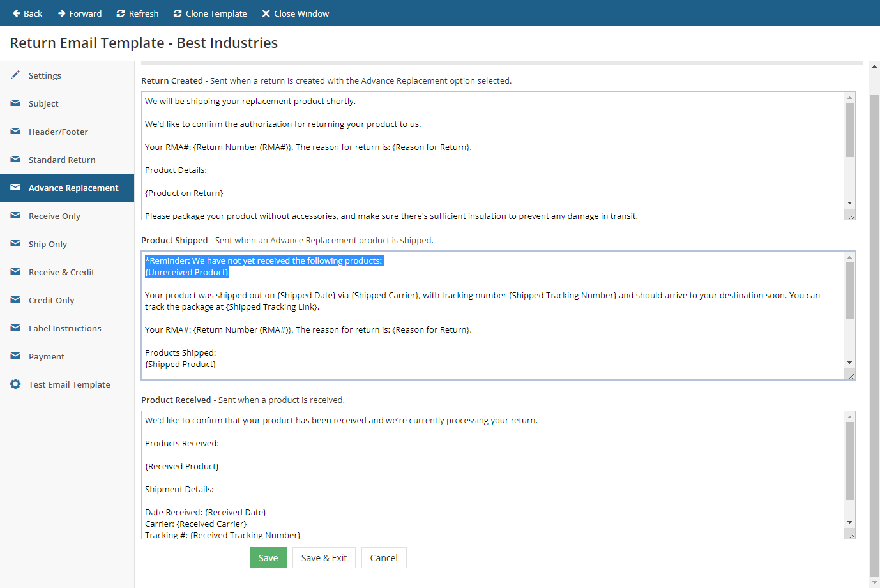The height and width of the screenshot is (588, 880).
Task: Close Window from the top toolbar
Action: (x=295, y=13)
